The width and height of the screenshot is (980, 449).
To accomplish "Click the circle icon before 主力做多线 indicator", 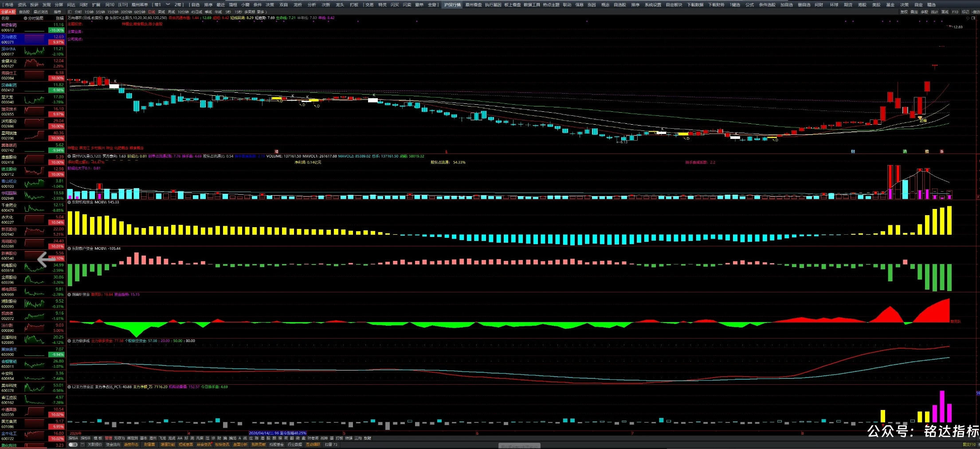I will [69, 341].
